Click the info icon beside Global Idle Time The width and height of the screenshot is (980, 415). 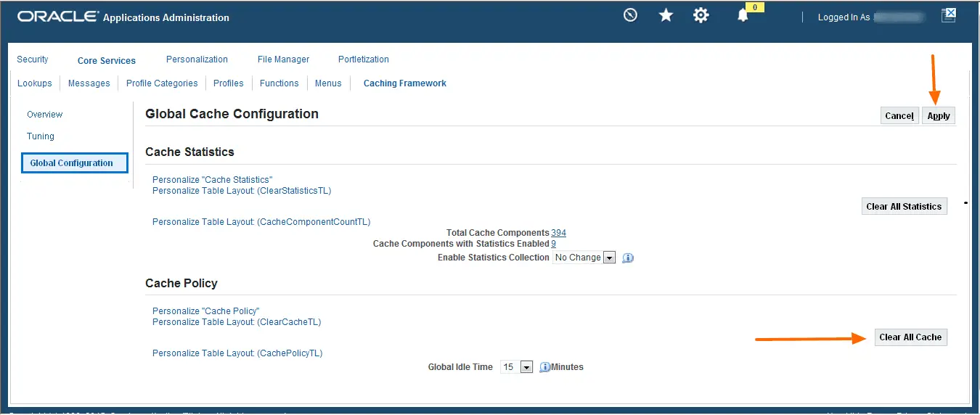[545, 367]
